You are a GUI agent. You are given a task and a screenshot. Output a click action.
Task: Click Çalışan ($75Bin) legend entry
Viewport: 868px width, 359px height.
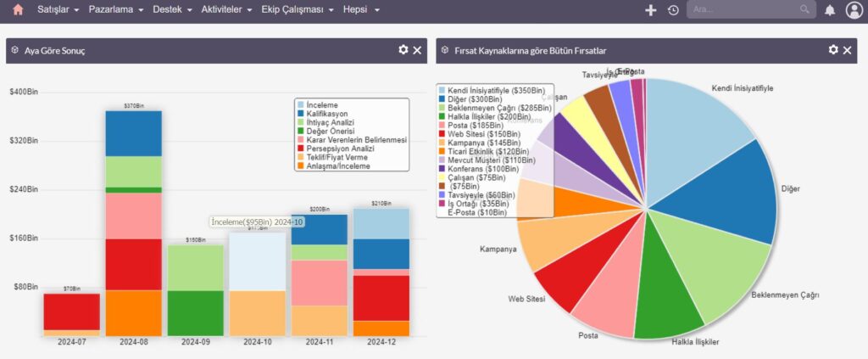(471, 177)
